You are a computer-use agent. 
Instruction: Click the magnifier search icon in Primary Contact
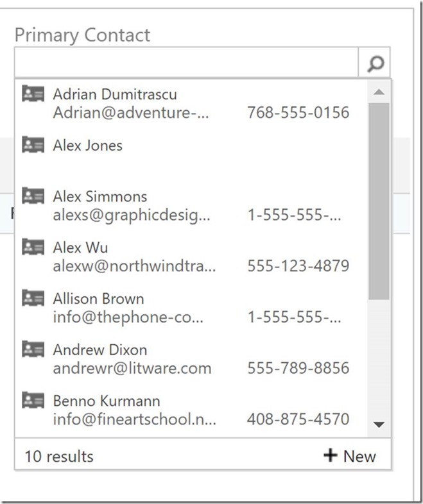tap(376, 63)
